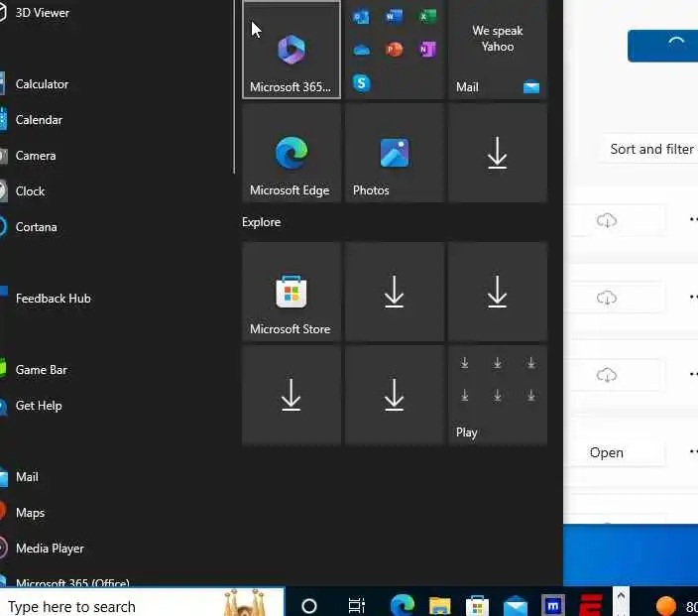Open Skype icon in Office tile folder

click(361, 83)
